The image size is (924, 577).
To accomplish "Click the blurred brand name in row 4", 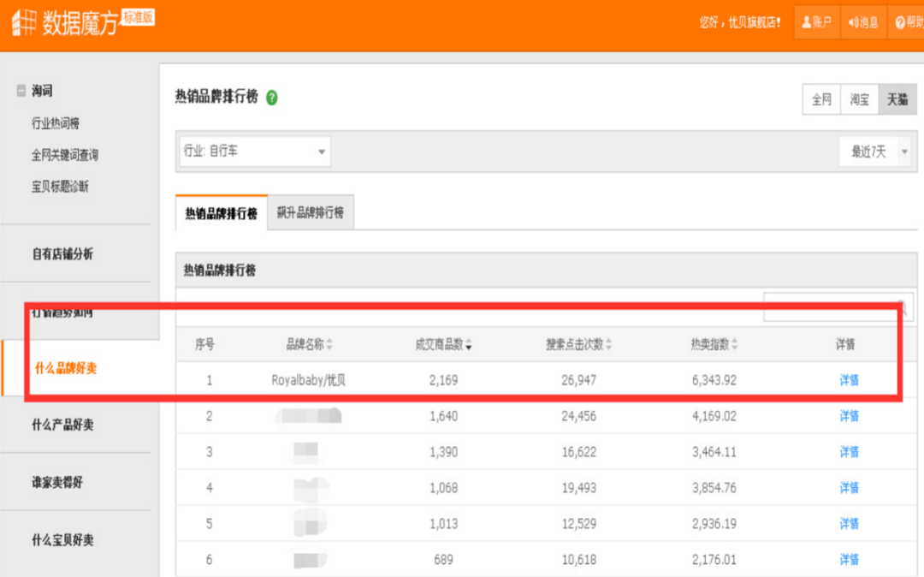I will tap(311, 489).
